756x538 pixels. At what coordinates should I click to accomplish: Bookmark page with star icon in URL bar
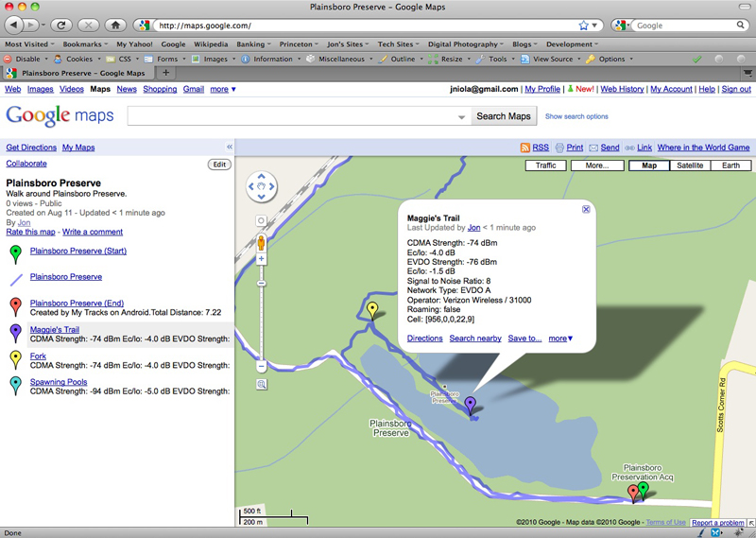(x=583, y=26)
